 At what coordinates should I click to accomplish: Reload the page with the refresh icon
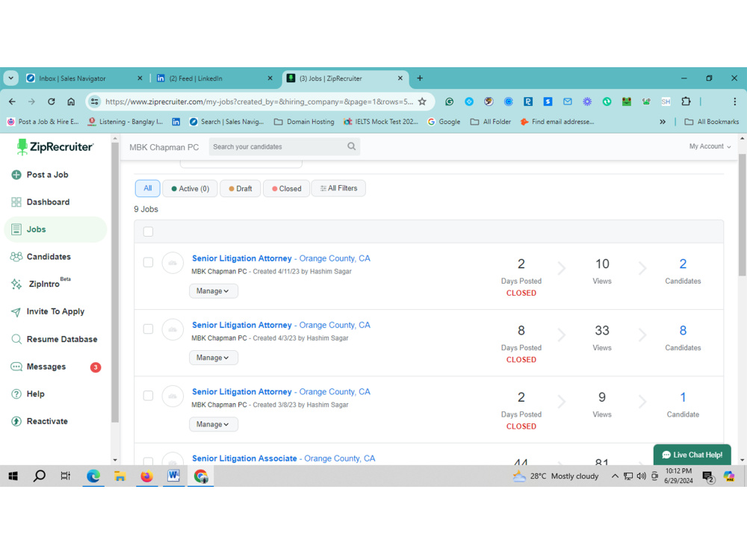point(52,102)
